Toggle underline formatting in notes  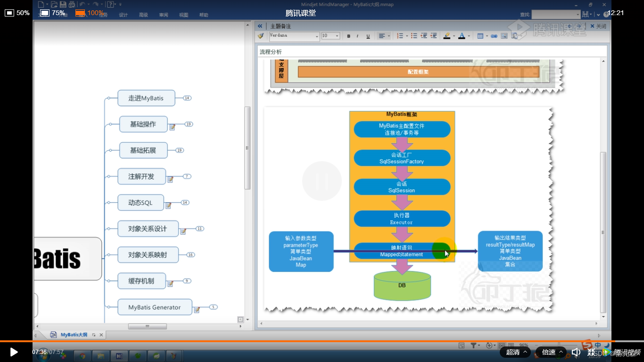[x=368, y=36]
